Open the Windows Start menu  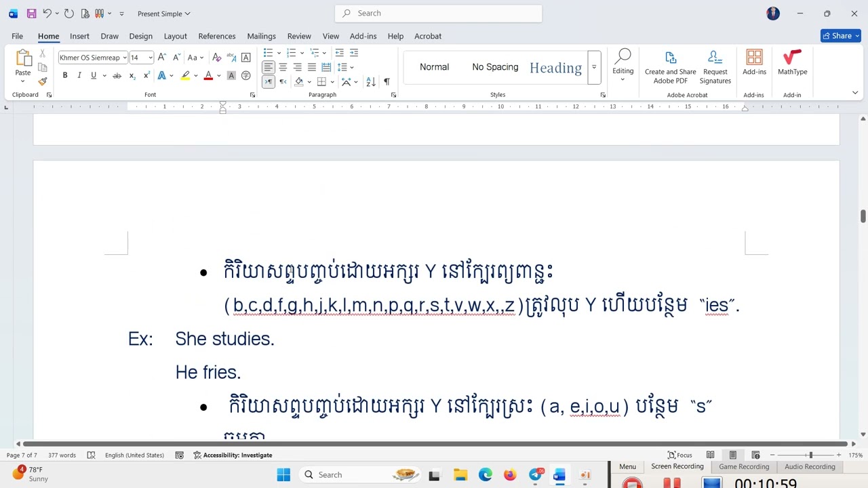coord(283,474)
